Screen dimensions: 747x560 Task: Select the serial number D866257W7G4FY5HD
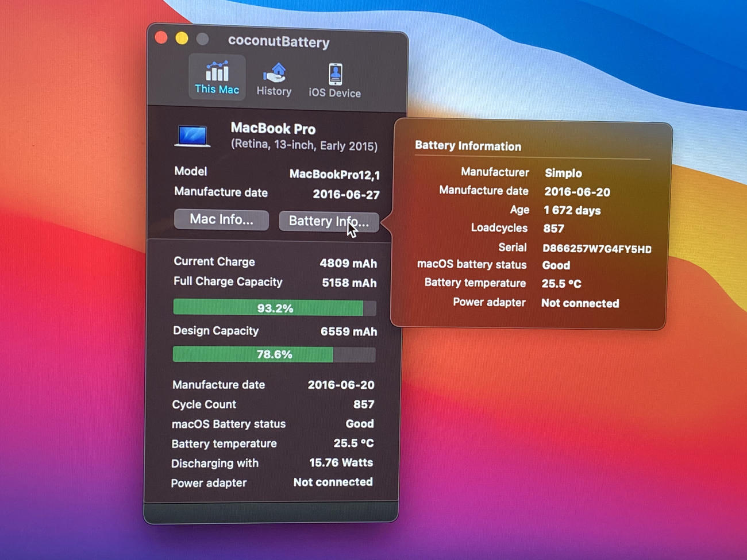point(597,249)
